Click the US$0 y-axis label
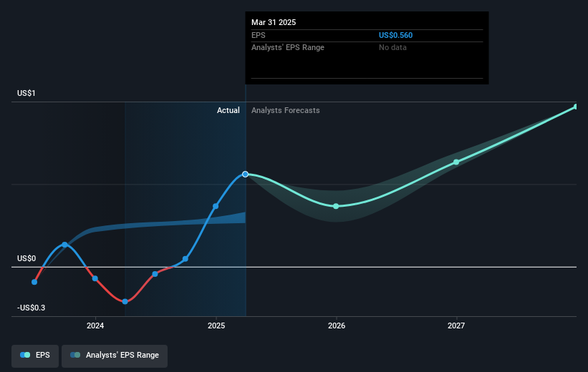588x372 pixels. (x=26, y=258)
